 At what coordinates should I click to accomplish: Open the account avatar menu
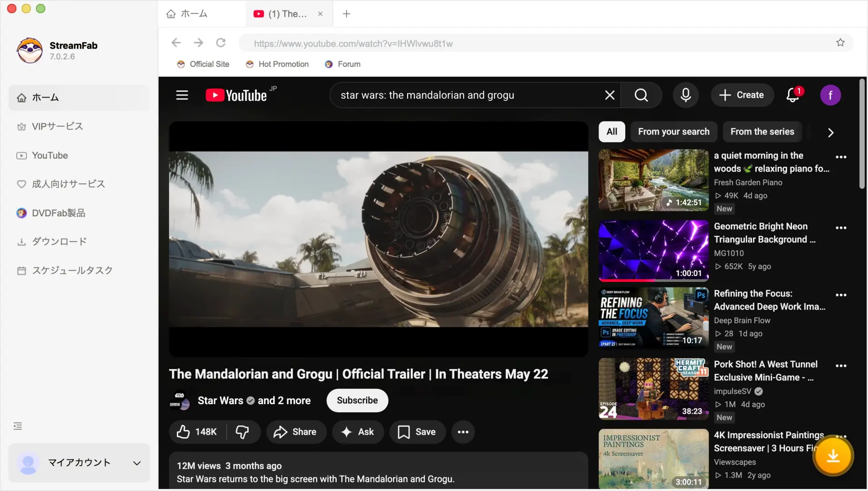pos(830,95)
